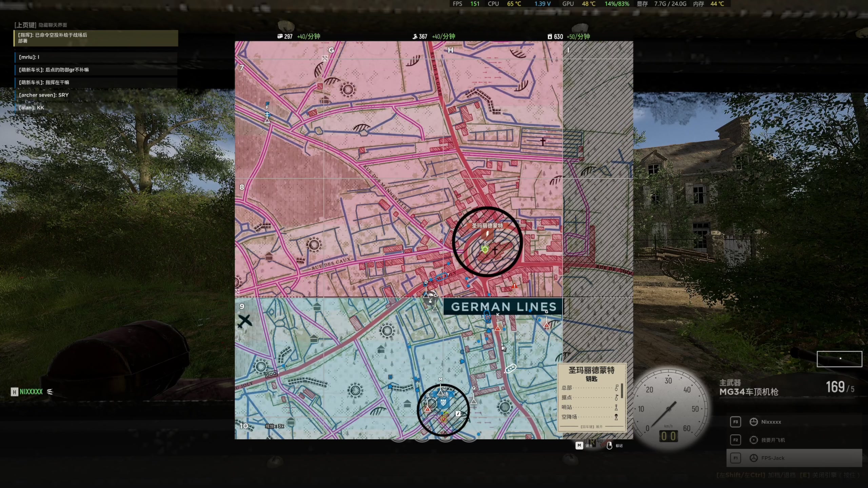Click the 空降场 row in the map legend
The image size is (868, 488).
(x=590, y=417)
